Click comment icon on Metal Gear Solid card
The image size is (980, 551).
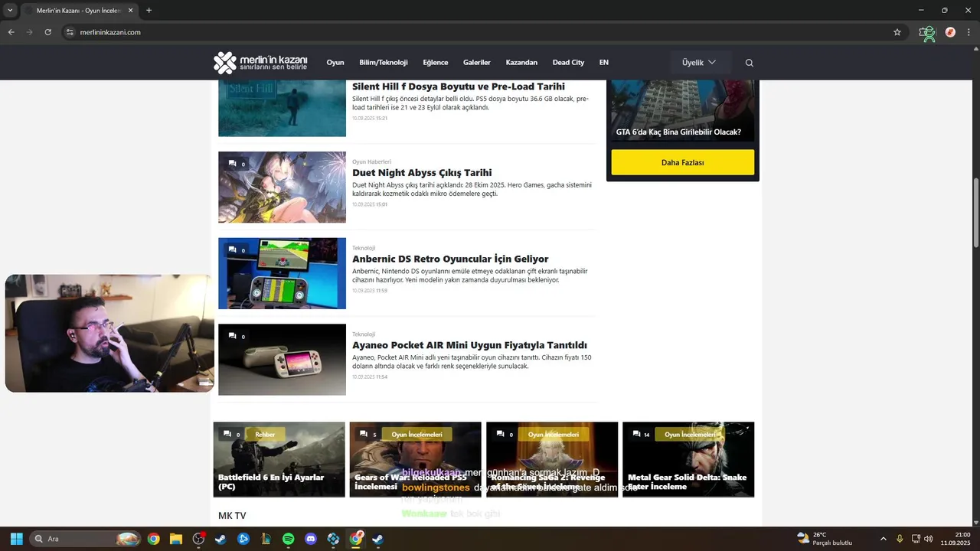click(636, 434)
